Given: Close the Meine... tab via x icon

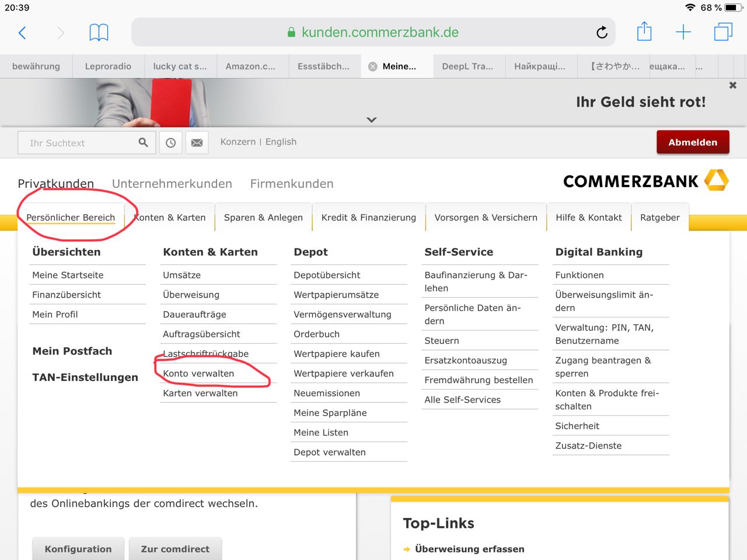Looking at the screenshot, I should (372, 66).
